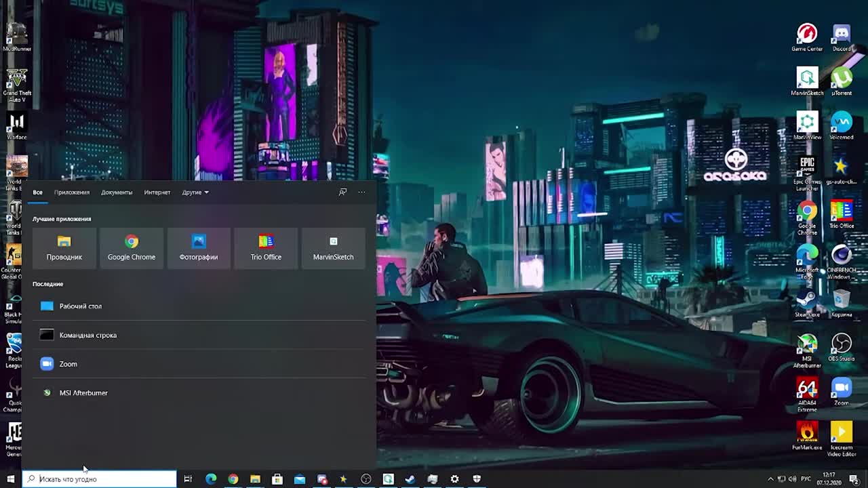This screenshot has width=868, height=488.
Task: Switch to the Интернет tab
Action: 157,192
